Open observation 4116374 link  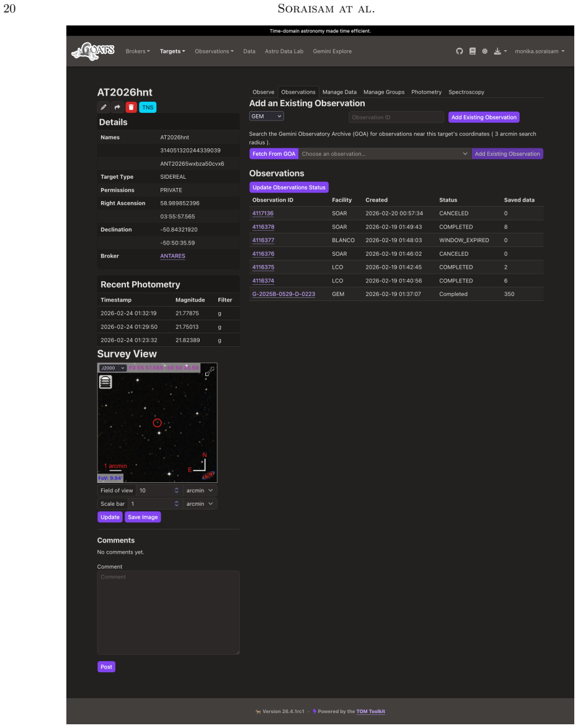point(263,281)
